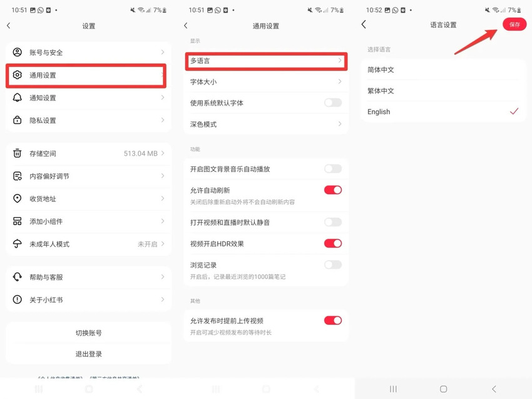The image size is (532, 399).
Task: Enable the 使用系统默认字体 switch
Action: click(333, 103)
